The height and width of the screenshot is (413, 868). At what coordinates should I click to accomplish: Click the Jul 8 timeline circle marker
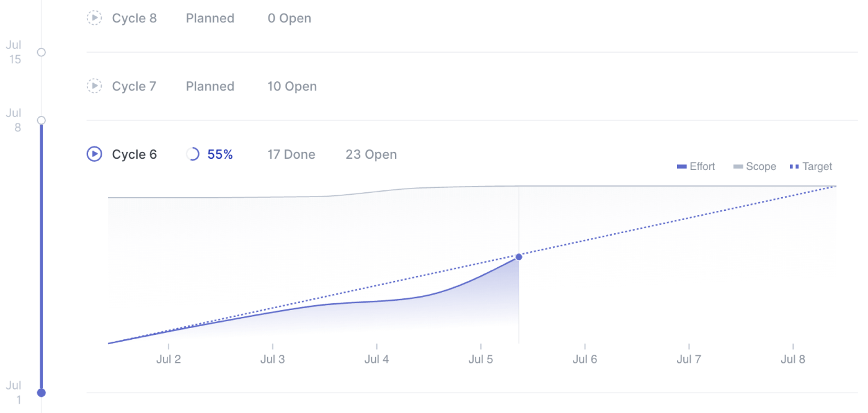click(42, 120)
